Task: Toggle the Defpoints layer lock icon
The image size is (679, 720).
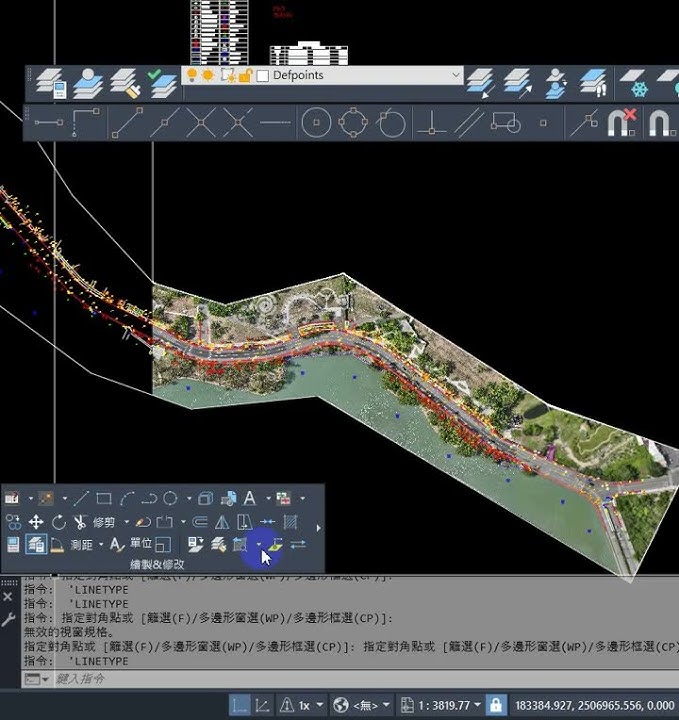Action: tap(245, 75)
